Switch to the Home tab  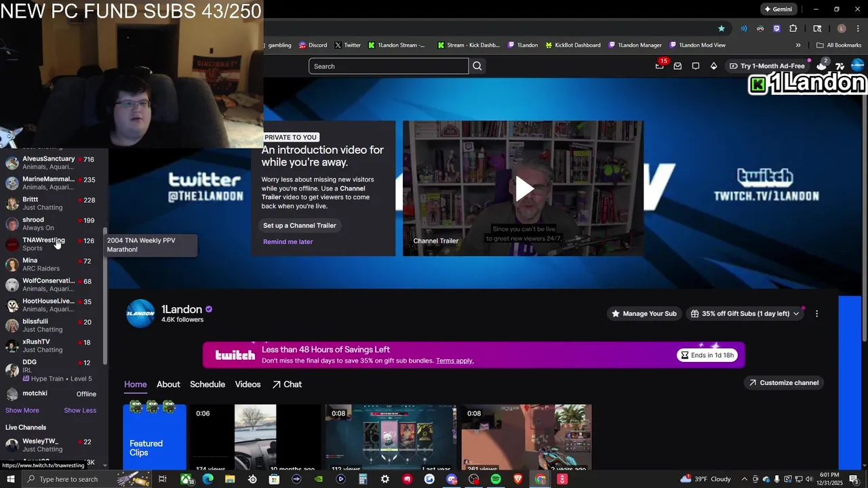[x=136, y=384]
